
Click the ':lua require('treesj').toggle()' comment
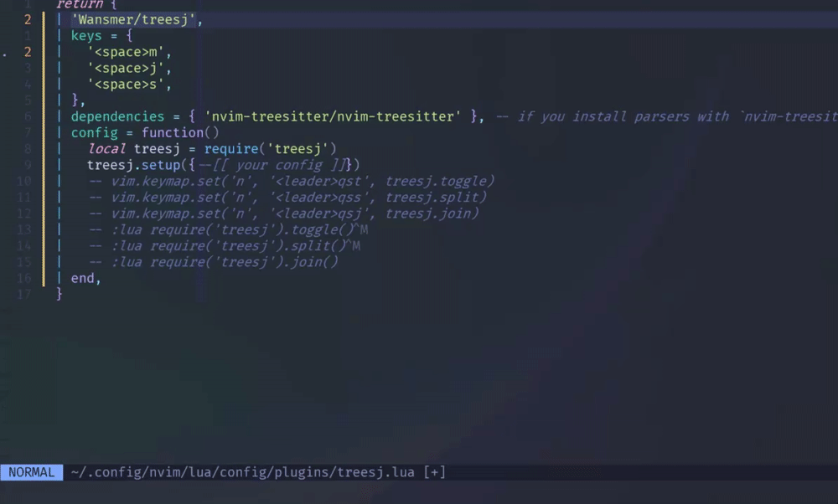point(228,229)
